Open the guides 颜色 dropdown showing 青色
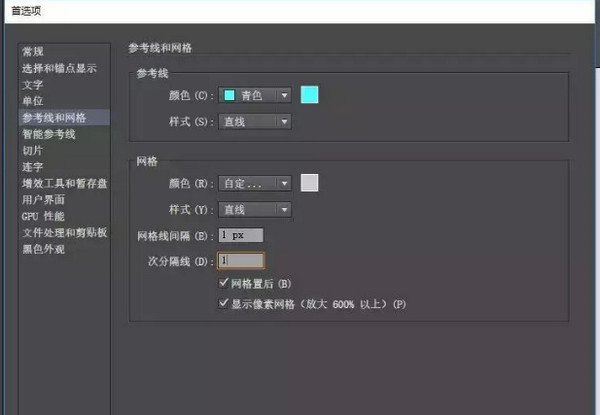The height and width of the screenshot is (415, 600). pyautogui.click(x=254, y=95)
